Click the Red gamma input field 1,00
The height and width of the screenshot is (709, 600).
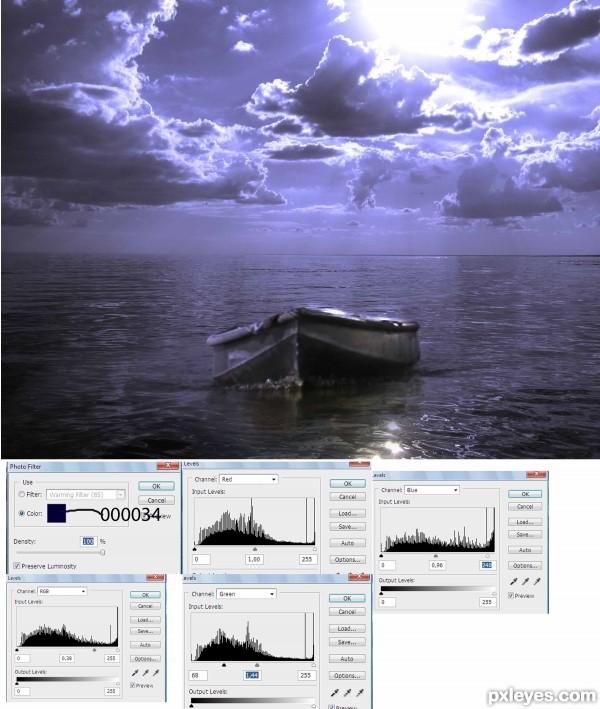point(254,559)
